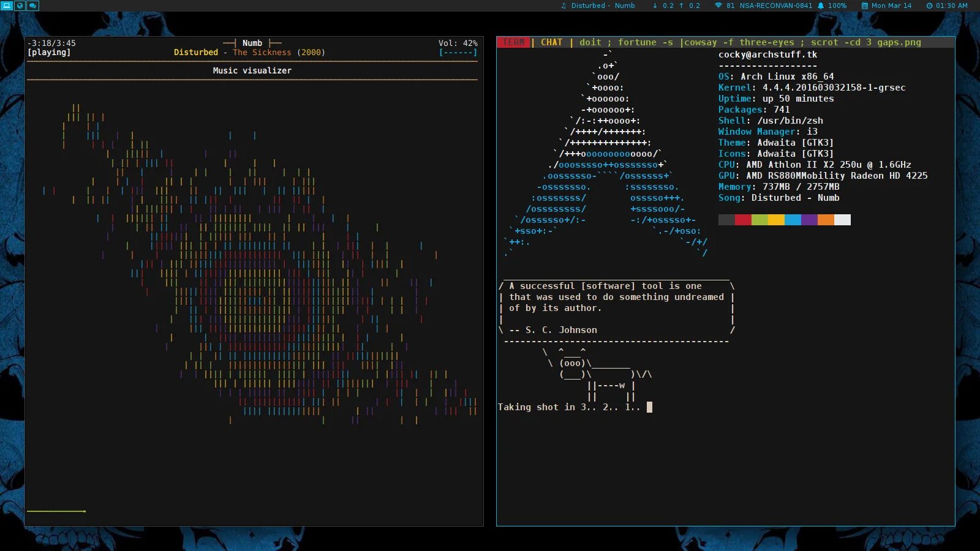This screenshot has height=551, width=980.
Task: Click the green color block
Action: pyautogui.click(x=759, y=220)
